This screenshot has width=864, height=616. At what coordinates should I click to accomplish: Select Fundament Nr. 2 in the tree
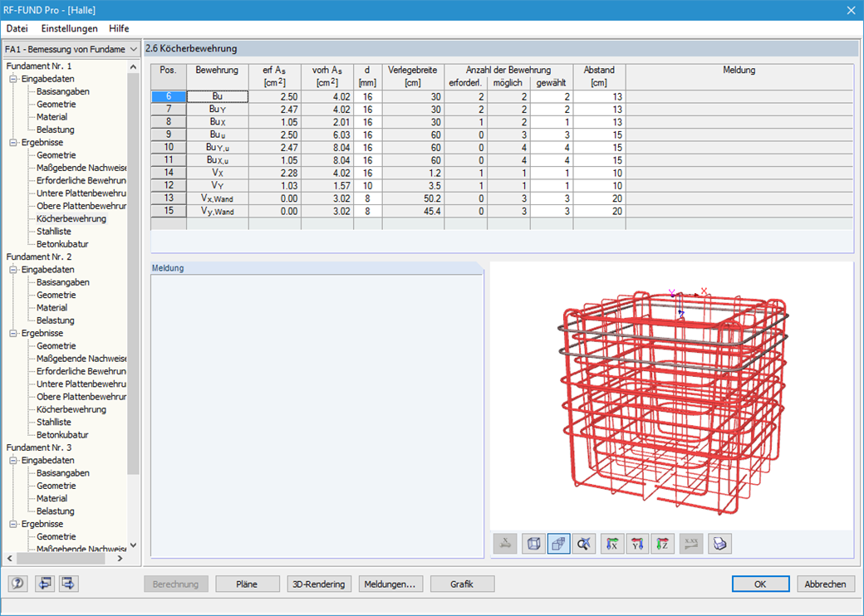coord(39,257)
